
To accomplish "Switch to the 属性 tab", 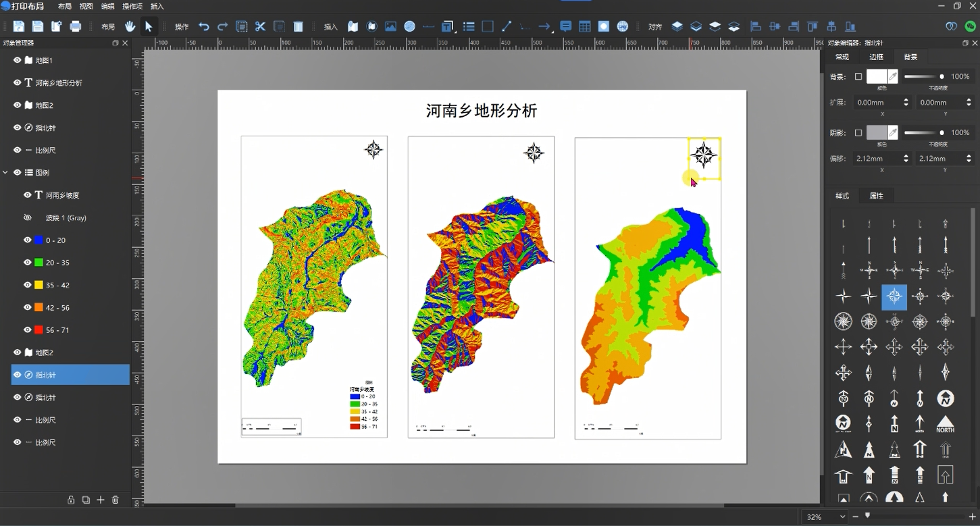I will point(877,196).
